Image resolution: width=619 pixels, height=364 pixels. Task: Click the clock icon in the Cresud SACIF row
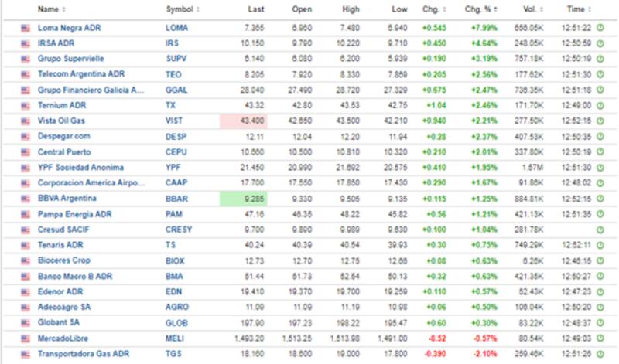coord(600,230)
